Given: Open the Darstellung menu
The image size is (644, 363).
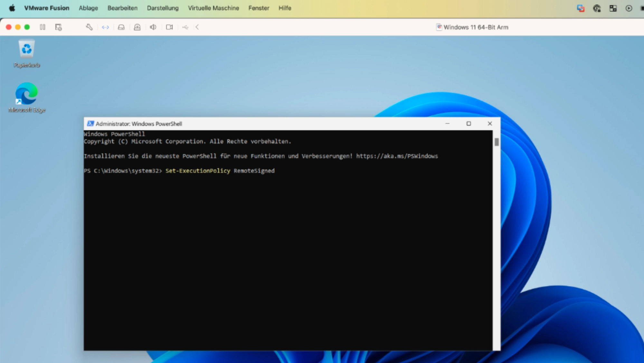Looking at the screenshot, I should [163, 8].
